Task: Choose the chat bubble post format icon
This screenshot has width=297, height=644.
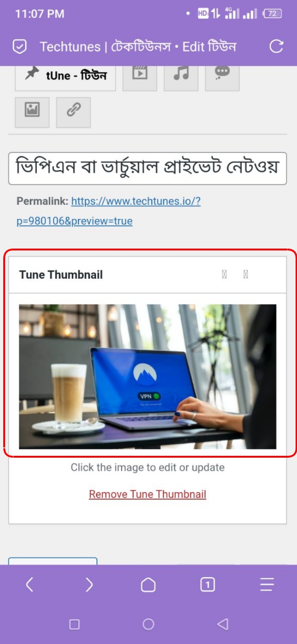Action: click(222, 75)
